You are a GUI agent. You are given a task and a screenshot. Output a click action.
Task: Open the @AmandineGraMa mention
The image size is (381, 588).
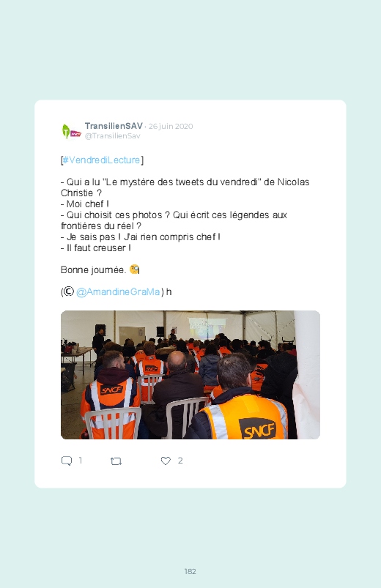tap(118, 291)
